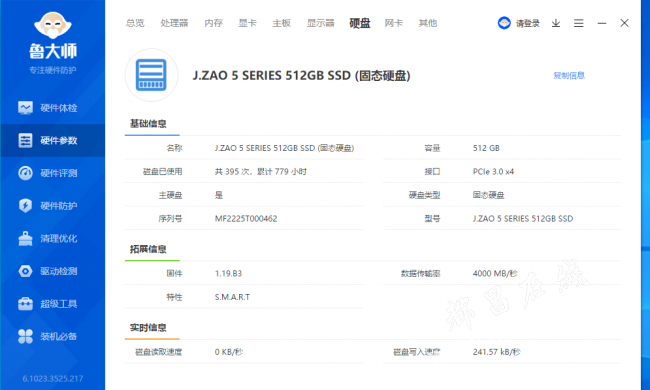Click 复制信息 copy info link

569,75
